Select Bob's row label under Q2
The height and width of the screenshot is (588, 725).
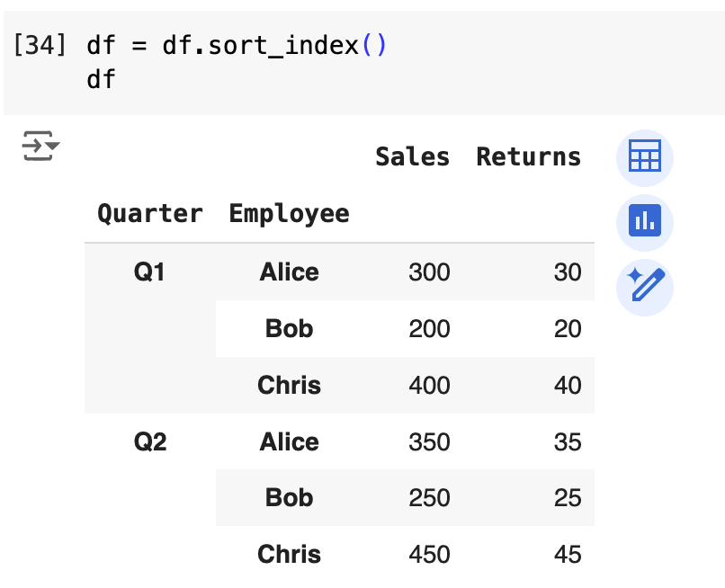tap(289, 497)
